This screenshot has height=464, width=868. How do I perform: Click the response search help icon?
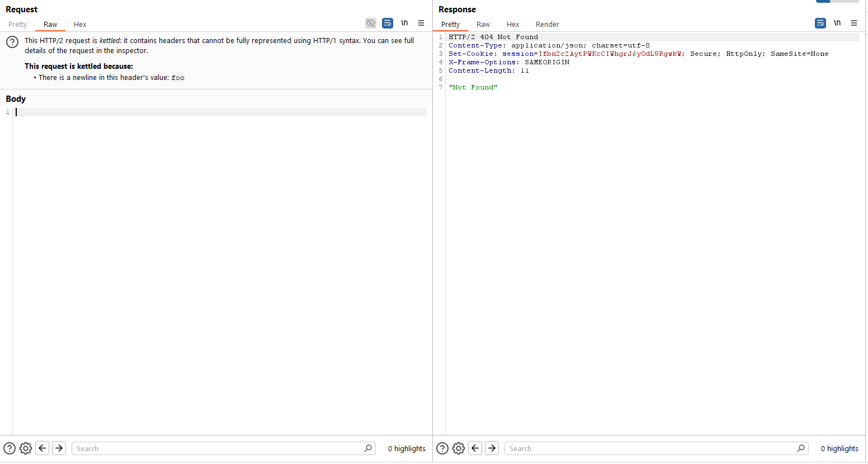[442, 448]
